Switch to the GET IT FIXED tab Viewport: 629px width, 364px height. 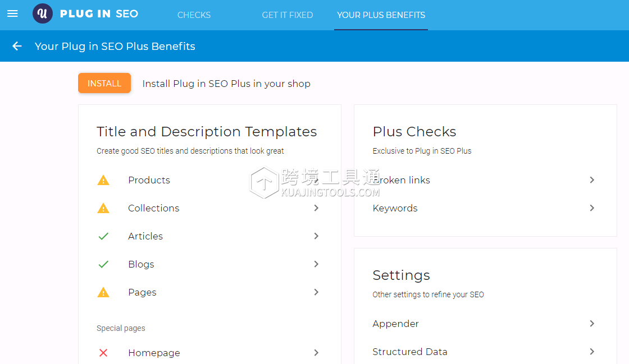[287, 15]
